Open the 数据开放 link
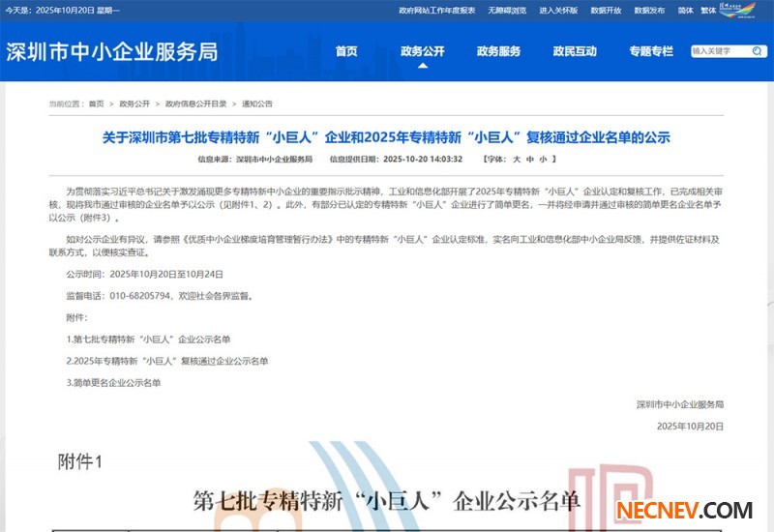The height and width of the screenshot is (532, 774). 606,10
